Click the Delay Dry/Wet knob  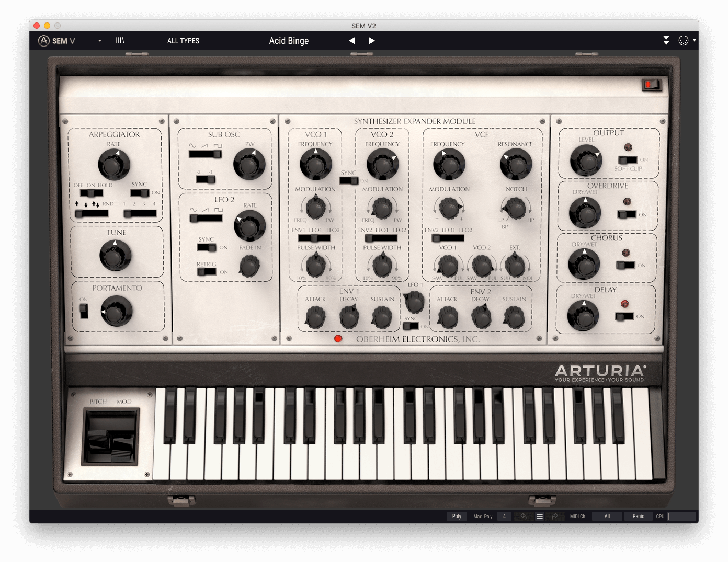point(583,316)
